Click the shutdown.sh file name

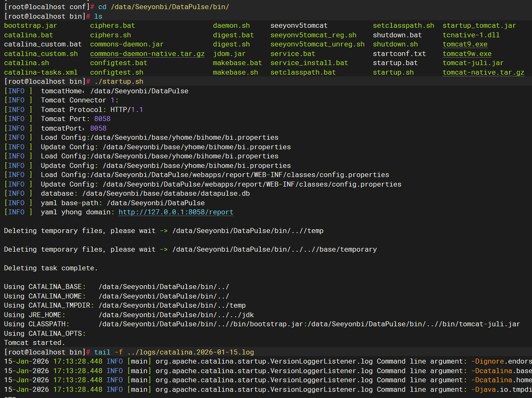tap(395, 44)
